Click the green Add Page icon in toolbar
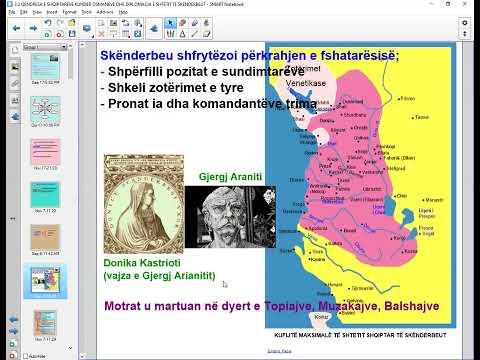The image size is (480, 360). tap(48, 34)
